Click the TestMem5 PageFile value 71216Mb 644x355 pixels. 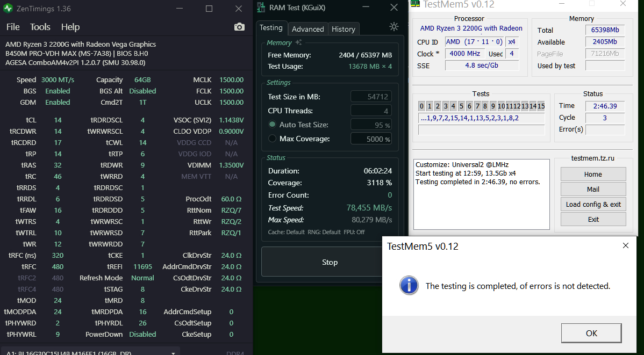click(605, 54)
